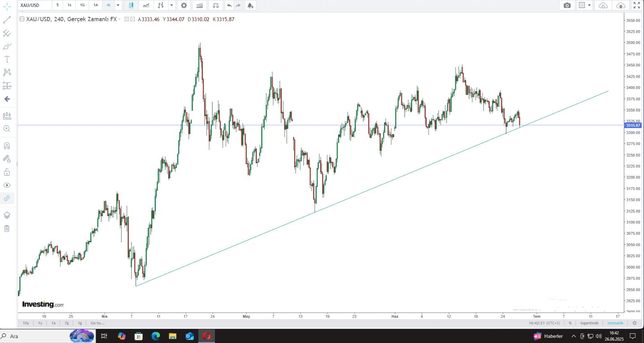Redo the last action

(238, 5)
